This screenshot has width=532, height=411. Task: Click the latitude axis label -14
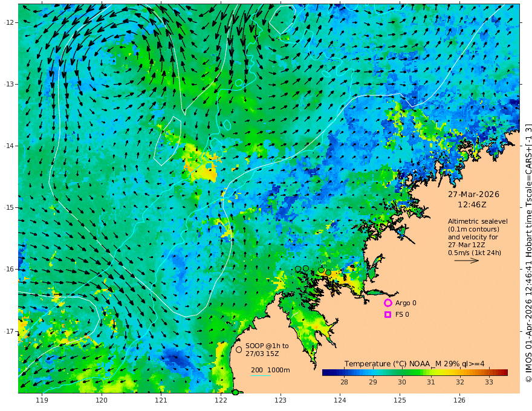[x=9, y=146]
